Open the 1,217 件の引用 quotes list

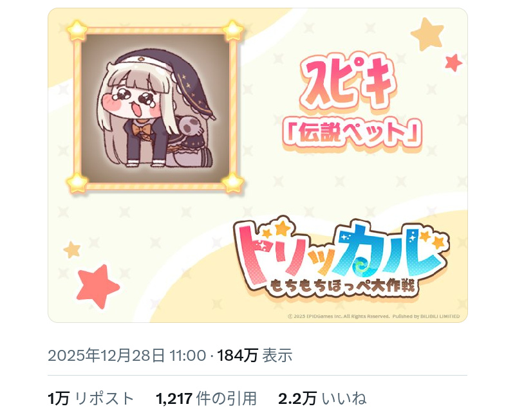click(x=206, y=399)
